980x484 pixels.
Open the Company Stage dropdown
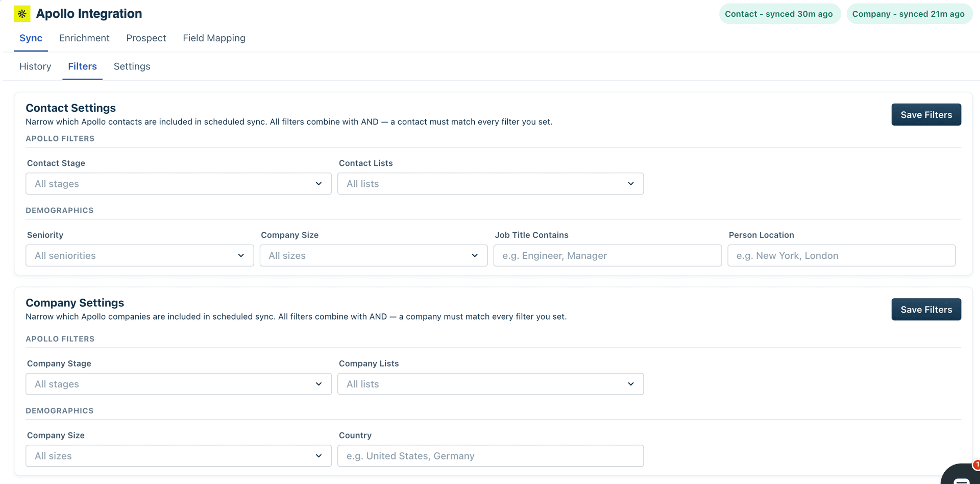179,384
